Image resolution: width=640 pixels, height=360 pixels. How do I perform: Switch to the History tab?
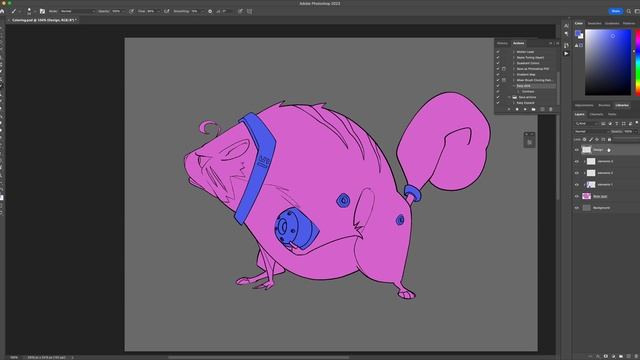502,43
